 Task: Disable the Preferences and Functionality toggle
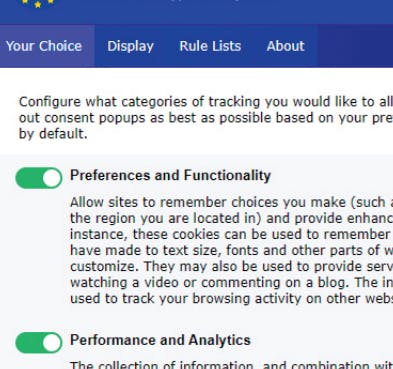(x=39, y=178)
